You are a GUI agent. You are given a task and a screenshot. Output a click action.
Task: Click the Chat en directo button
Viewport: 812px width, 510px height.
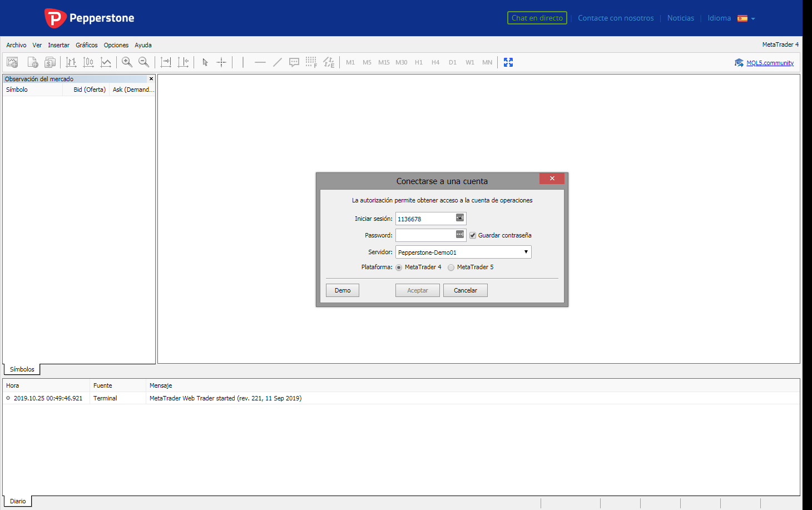click(x=537, y=18)
